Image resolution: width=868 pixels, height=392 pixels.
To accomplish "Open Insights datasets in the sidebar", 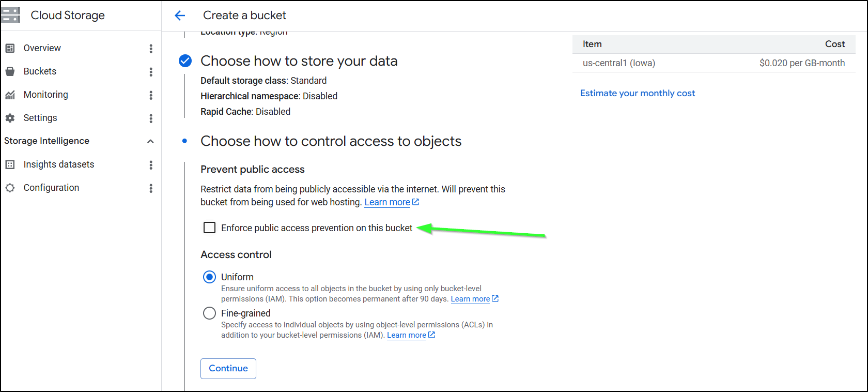I will tap(59, 164).
